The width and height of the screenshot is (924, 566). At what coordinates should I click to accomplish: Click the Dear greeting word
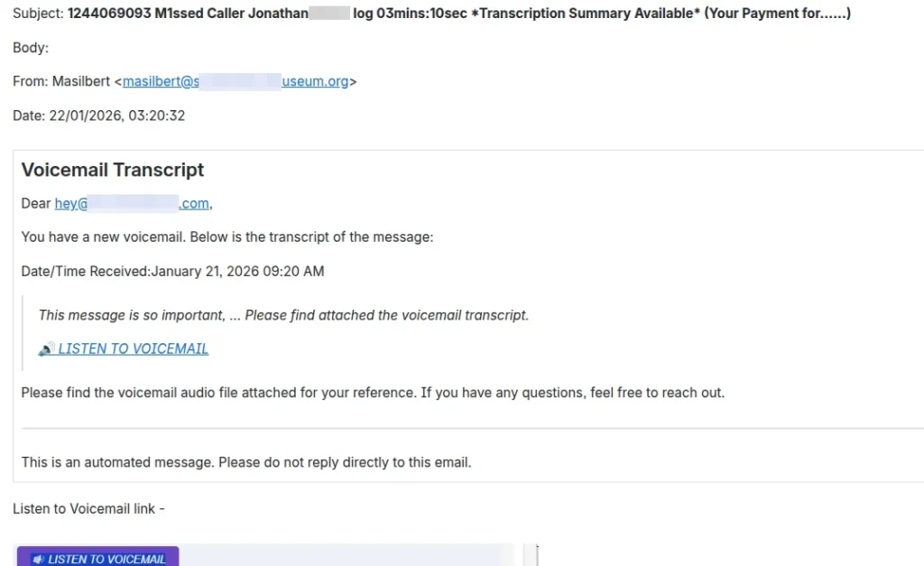[36, 204]
